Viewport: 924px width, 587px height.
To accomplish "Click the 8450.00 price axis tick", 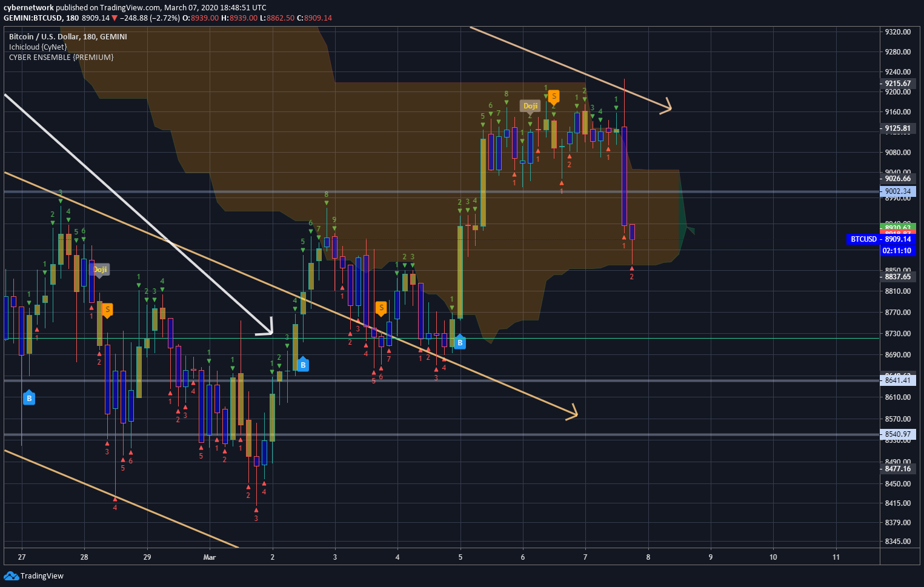I will point(897,484).
